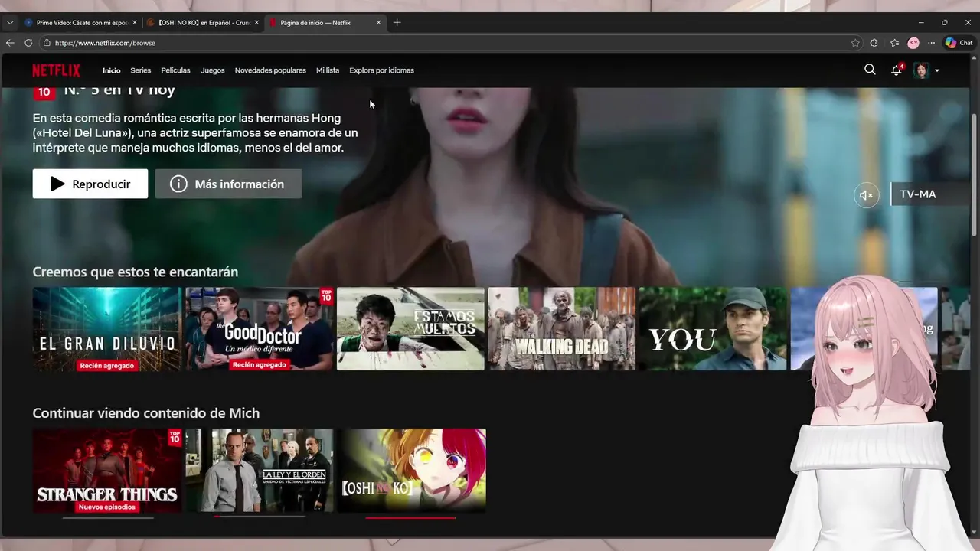Close the Prime Video tab
This screenshot has width=980, height=551.
(x=135, y=23)
